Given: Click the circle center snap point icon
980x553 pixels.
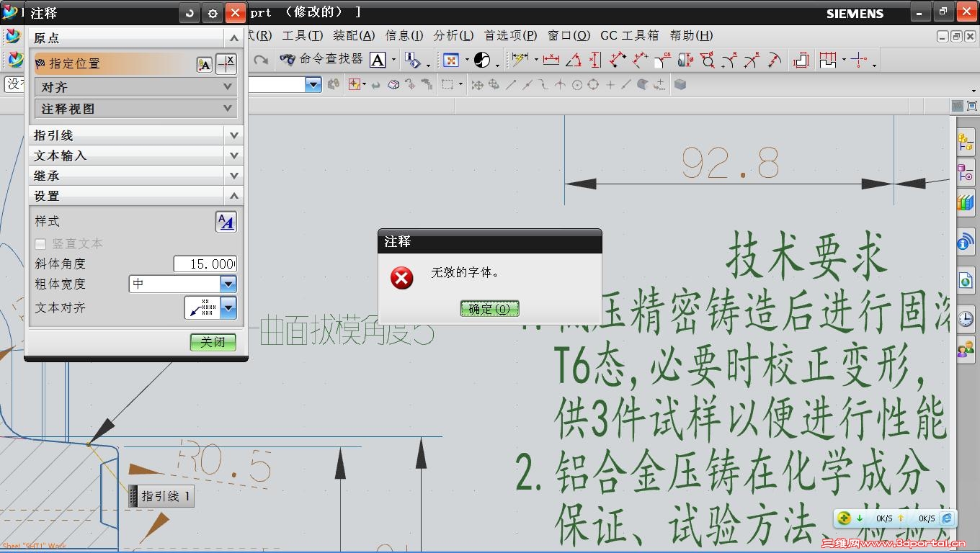Looking at the screenshot, I should tap(577, 85).
